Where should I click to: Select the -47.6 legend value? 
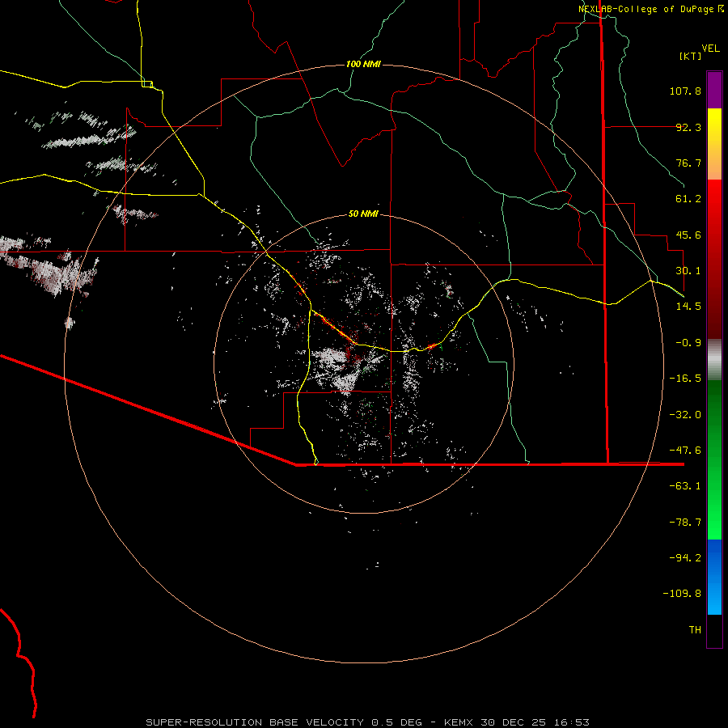[685, 451]
